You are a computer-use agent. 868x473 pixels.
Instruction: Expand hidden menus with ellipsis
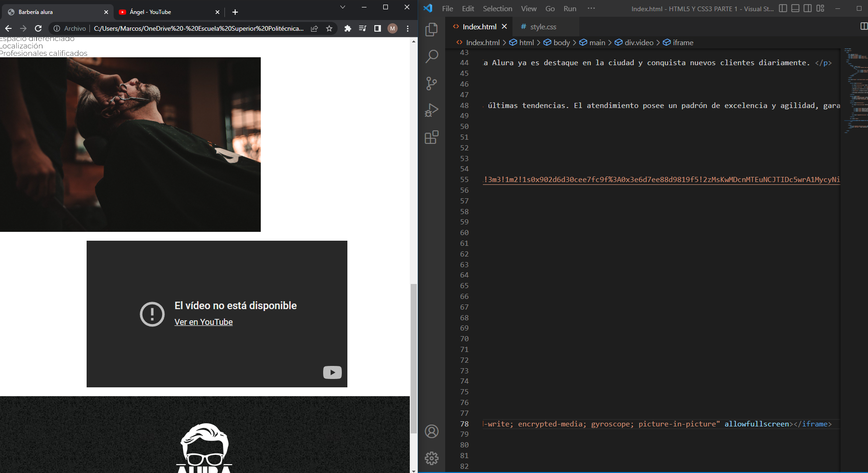[591, 8]
